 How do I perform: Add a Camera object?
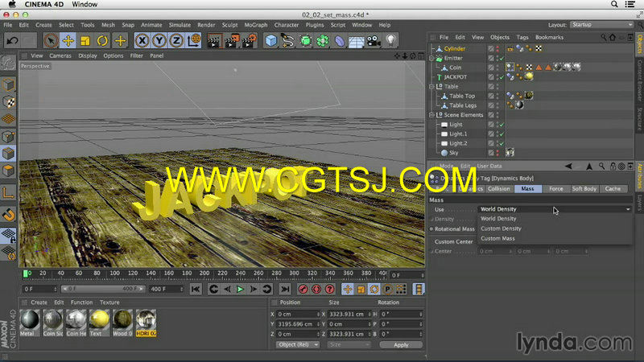click(x=374, y=41)
